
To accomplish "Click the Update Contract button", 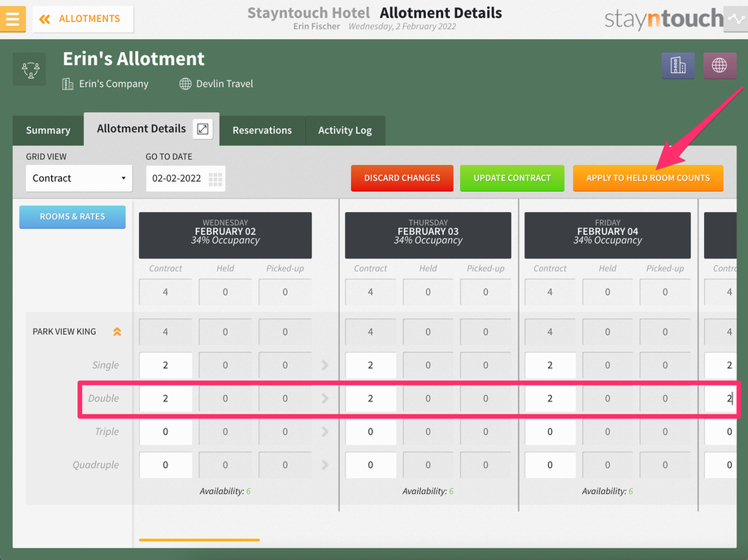I will 512,178.
